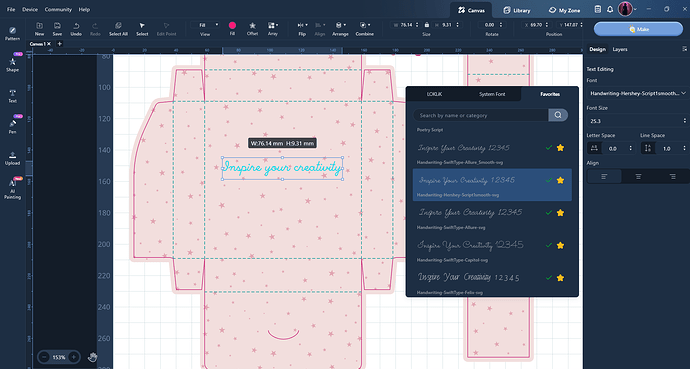690x369 pixels.
Task: Click the Upload icon
Action: coord(12,158)
